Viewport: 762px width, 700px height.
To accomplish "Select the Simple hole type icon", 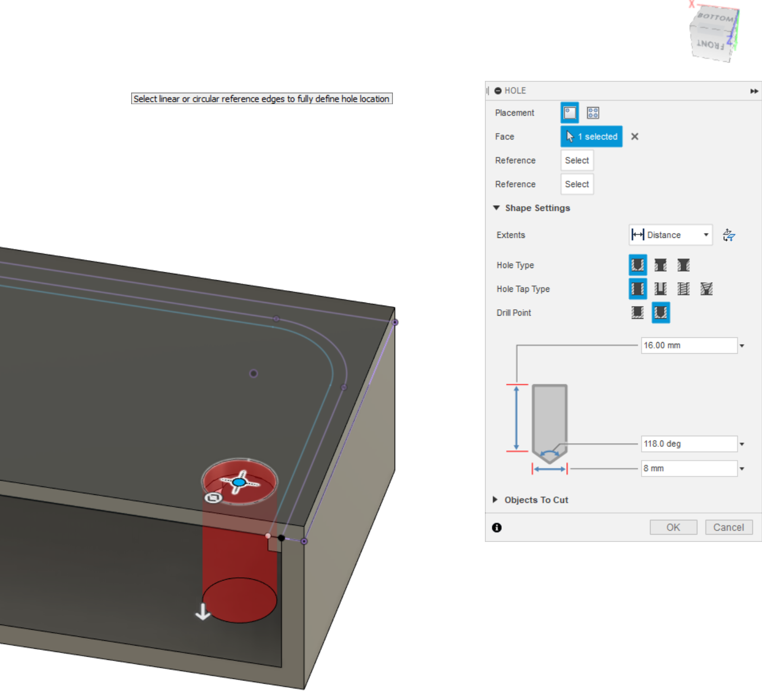I will (x=637, y=265).
